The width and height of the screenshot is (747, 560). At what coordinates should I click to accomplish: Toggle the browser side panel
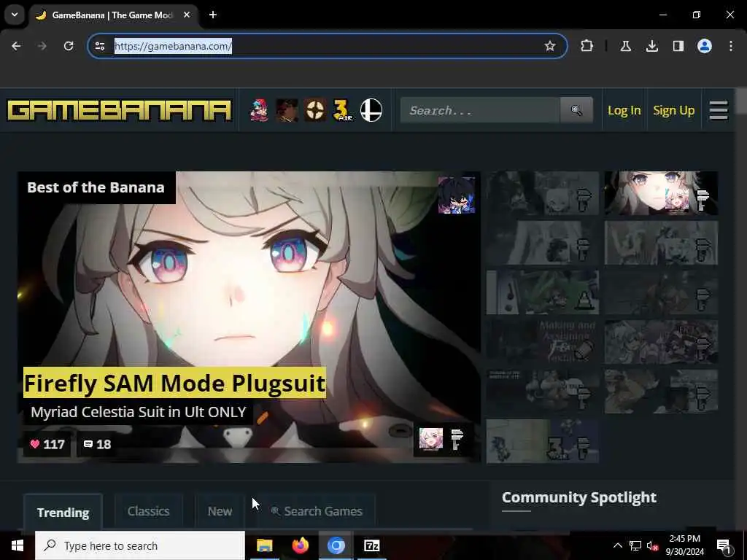coord(678,46)
